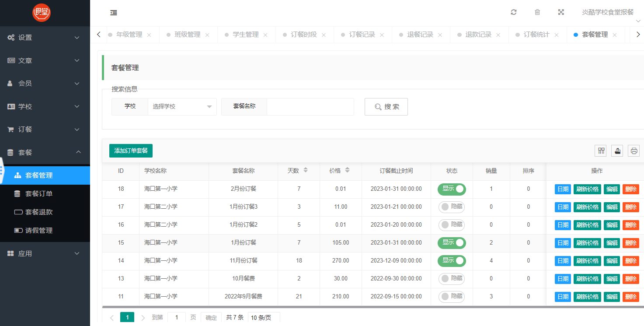
Task: Toggle display status for 2月份订餐
Action: coord(452,189)
